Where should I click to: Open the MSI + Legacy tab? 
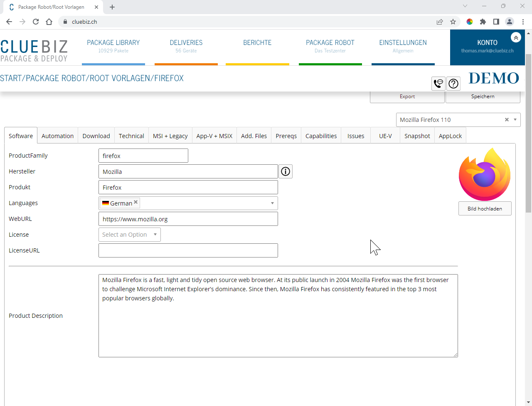[x=170, y=136]
